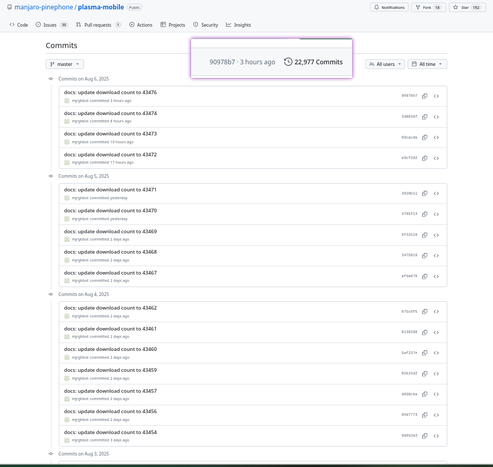Fork the plasma-mobile repository
The height and width of the screenshot is (467, 493).
pyautogui.click(x=428, y=7)
